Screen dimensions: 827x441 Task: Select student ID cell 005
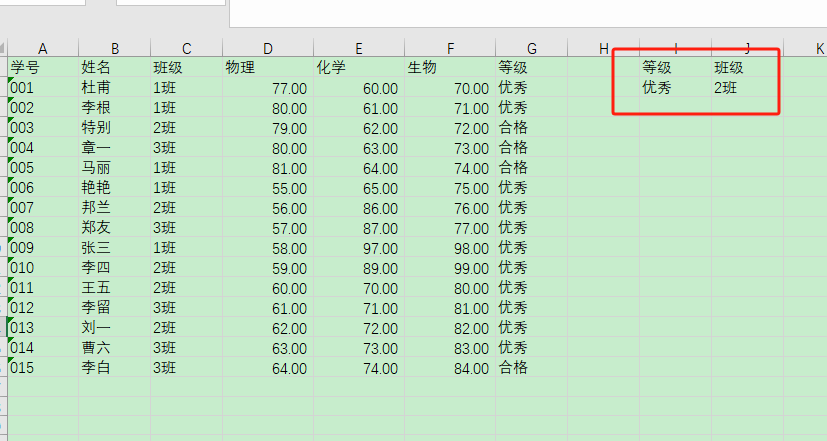[43, 167]
